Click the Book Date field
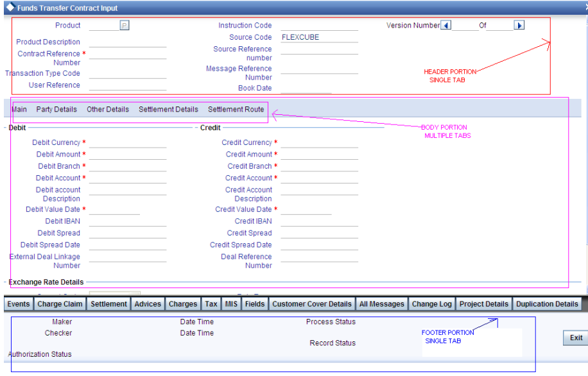588x376 pixels. pos(306,89)
